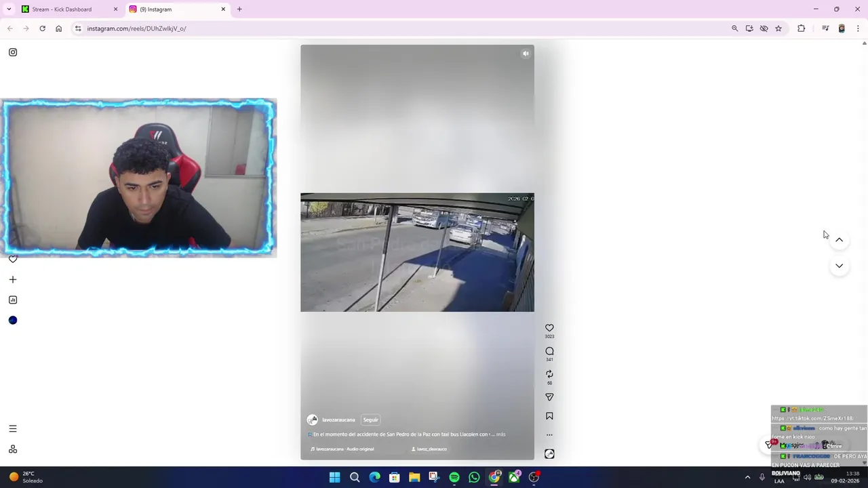Screen dimensions: 868x488
Task: Open the Chrome three-dot menu
Action: coord(858,28)
